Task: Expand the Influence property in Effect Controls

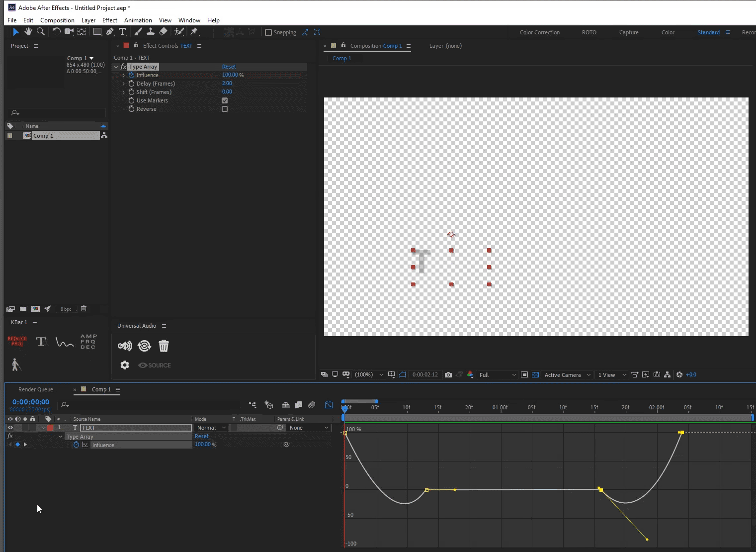Action: pyautogui.click(x=124, y=75)
